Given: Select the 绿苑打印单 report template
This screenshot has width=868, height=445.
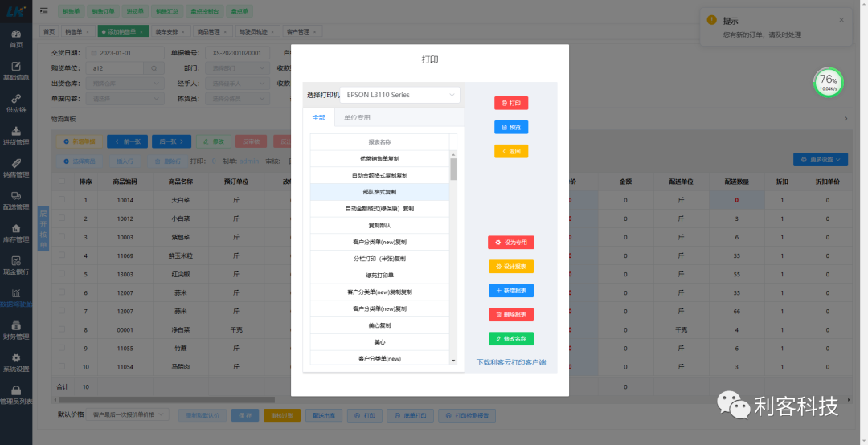Looking at the screenshot, I should point(379,276).
